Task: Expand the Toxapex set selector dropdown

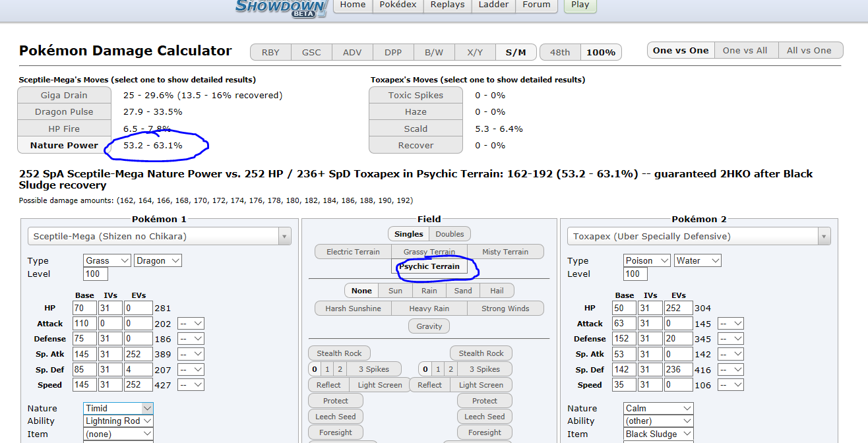Action: (x=698, y=236)
